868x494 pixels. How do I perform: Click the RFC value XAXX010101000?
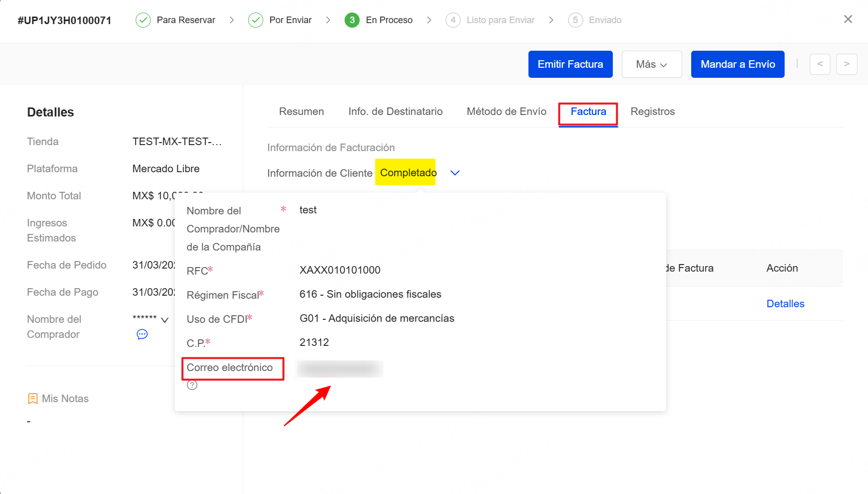(340, 270)
